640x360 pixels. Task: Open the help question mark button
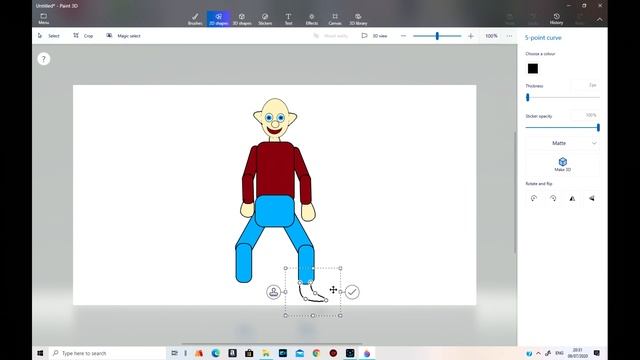pyautogui.click(x=44, y=59)
